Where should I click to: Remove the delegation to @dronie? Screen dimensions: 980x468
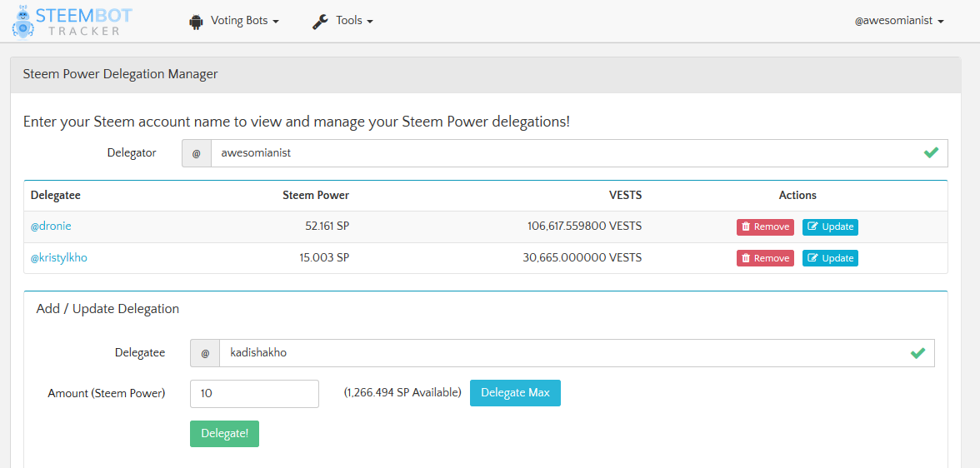coord(765,227)
